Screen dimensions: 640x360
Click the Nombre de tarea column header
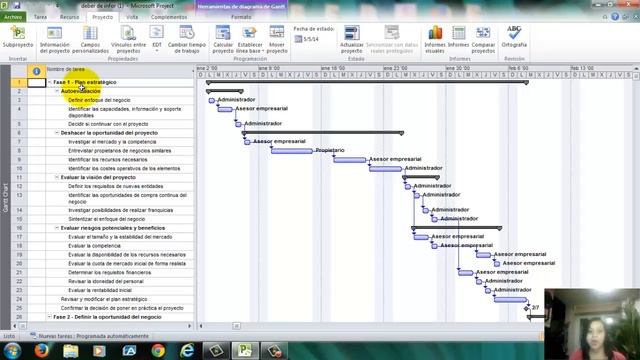coord(119,71)
